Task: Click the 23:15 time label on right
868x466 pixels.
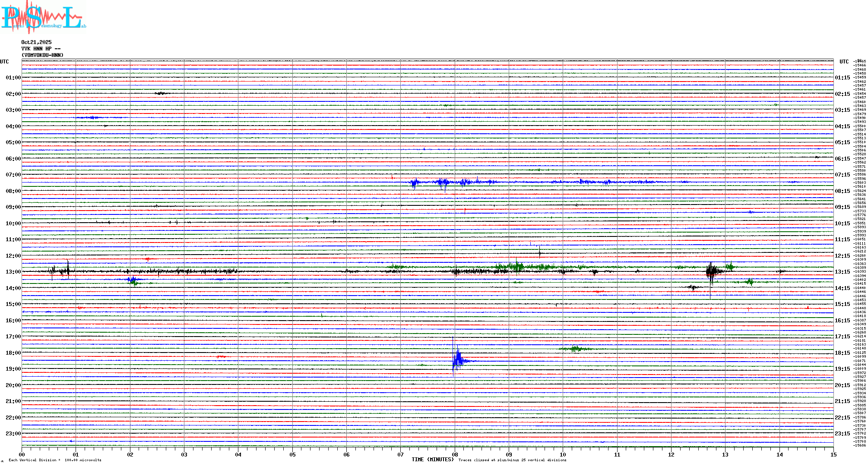Action: click(842, 434)
